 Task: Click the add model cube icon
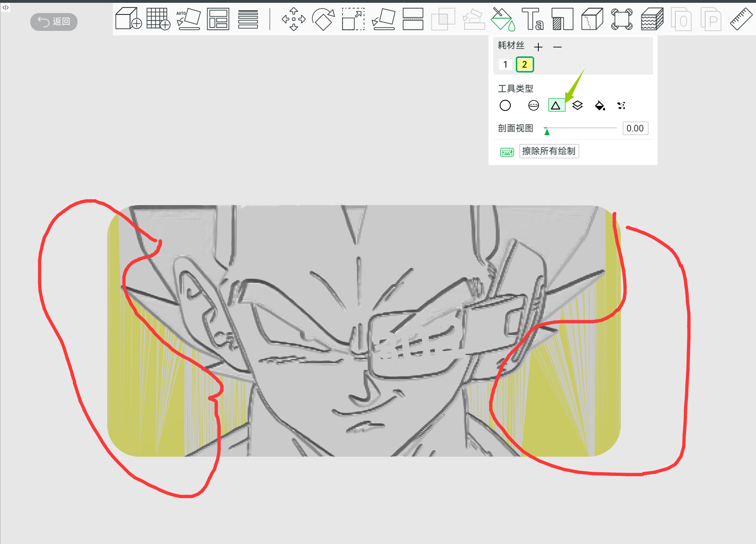128,19
